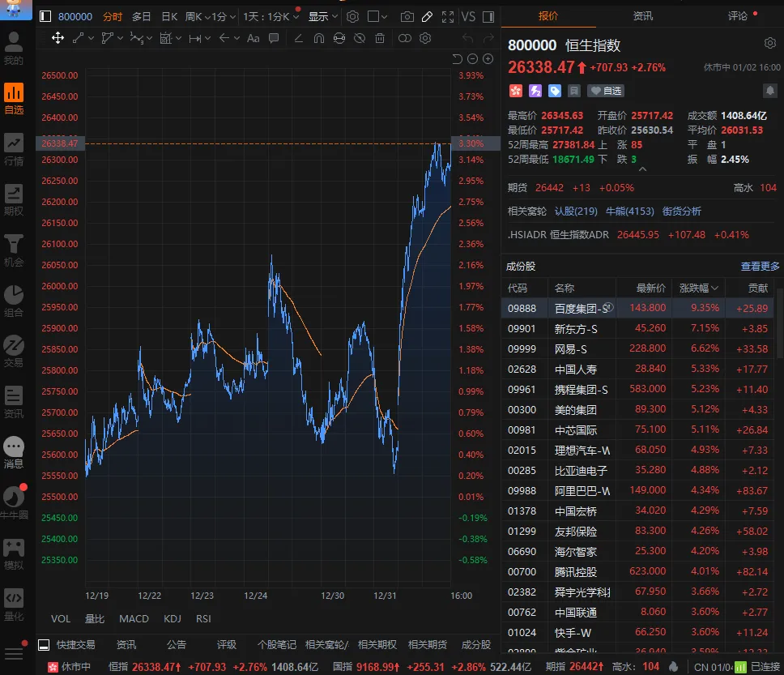Open the hamburger menu at sidebar bottom
Viewport: 784px width, 675px height.
coord(14,653)
